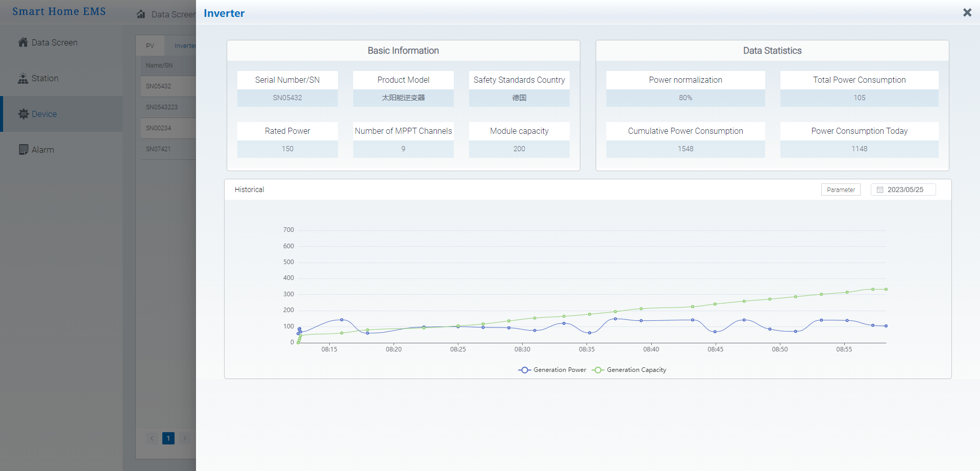Image resolution: width=980 pixels, height=471 pixels.
Task: Click the previous page arrow
Action: (x=152, y=438)
